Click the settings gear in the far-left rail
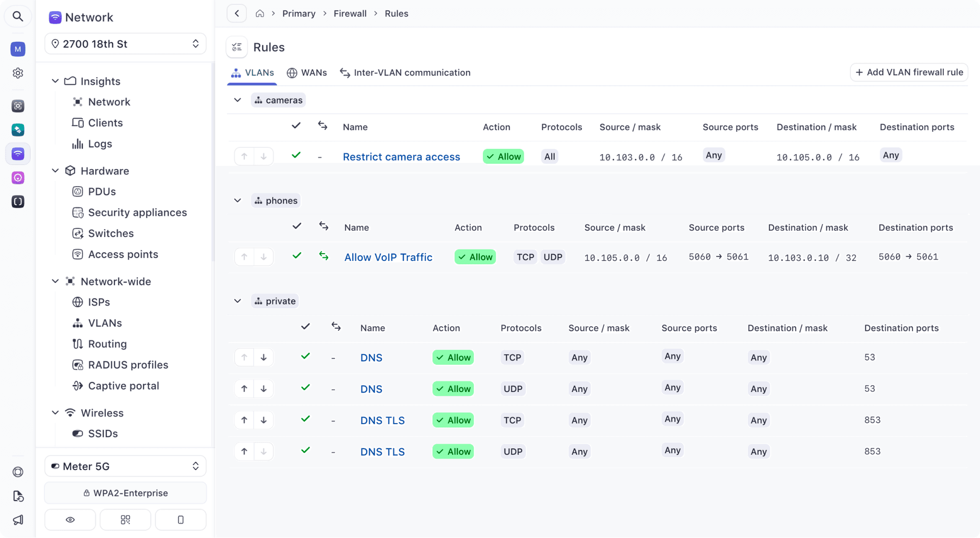 coord(17,73)
